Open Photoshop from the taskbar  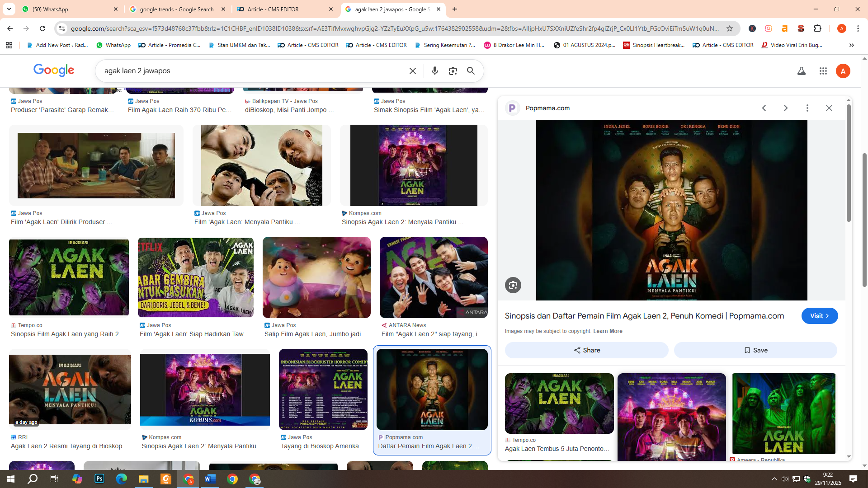[99, 479]
